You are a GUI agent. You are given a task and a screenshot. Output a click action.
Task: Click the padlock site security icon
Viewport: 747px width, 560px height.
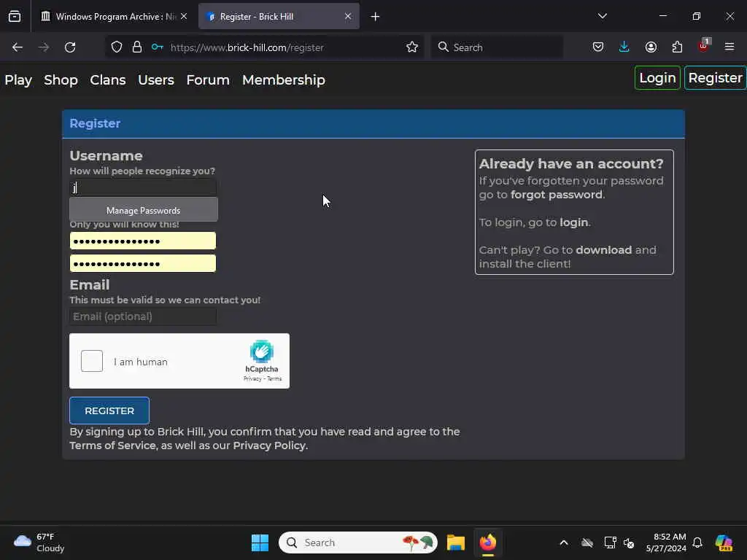(x=137, y=47)
